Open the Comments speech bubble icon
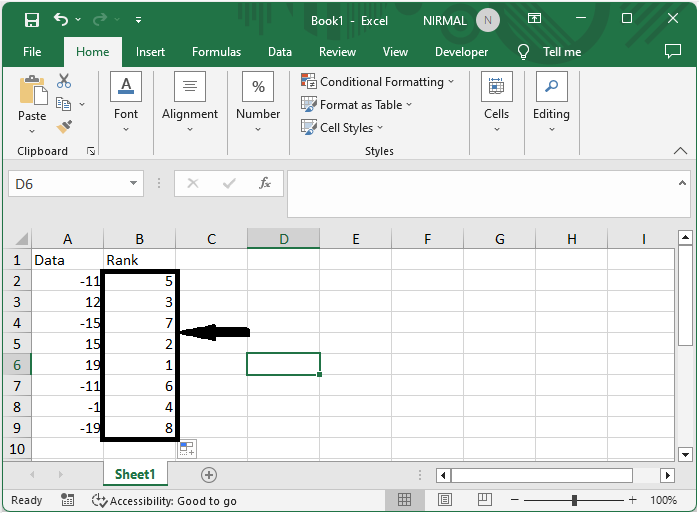 pyautogui.click(x=673, y=51)
